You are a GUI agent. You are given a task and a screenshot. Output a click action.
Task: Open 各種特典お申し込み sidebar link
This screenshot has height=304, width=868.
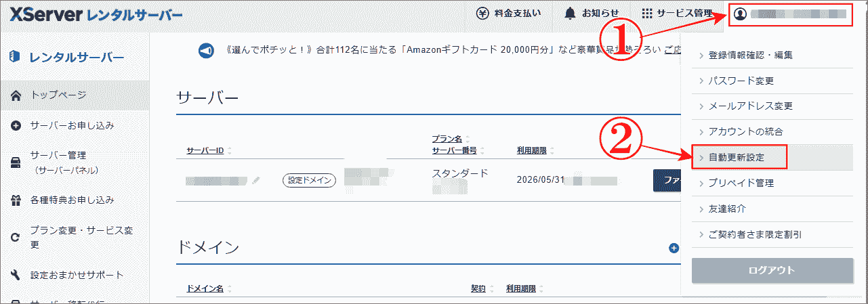coord(75,200)
